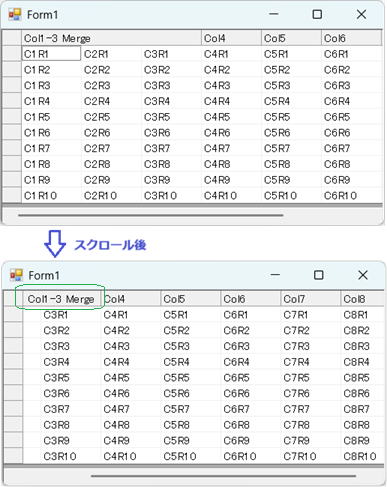The image size is (387, 487).
Task: Select cell C2R9
Action: (111, 180)
